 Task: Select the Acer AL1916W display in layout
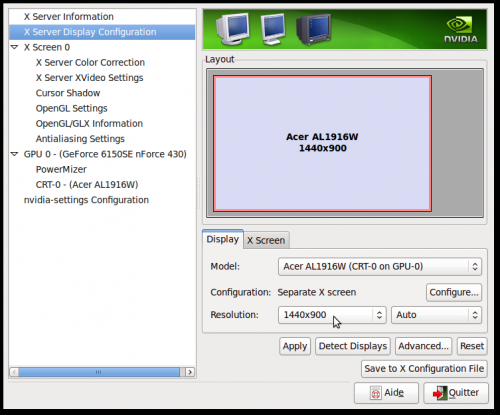pyautogui.click(x=322, y=144)
